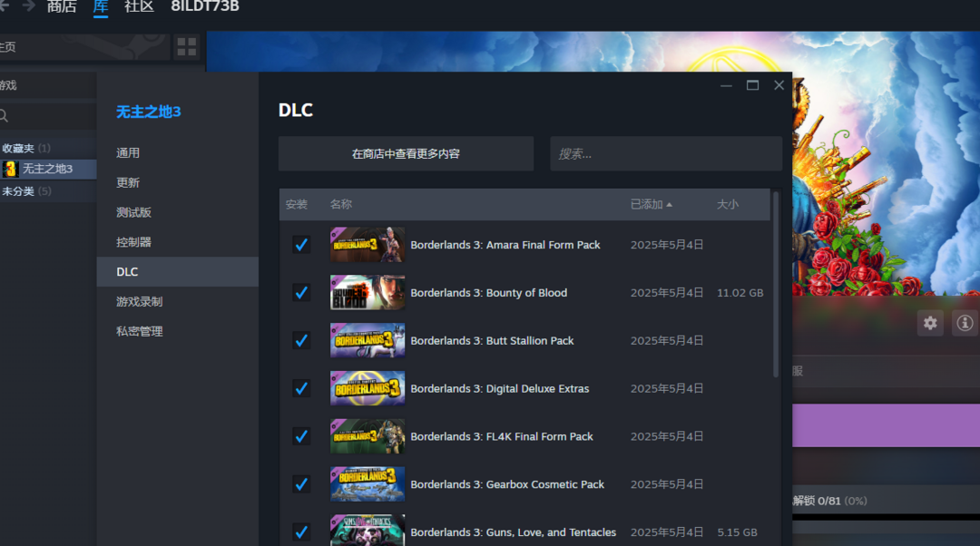The width and height of the screenshot is (980, 546).
Task: Select DLC in properties sidebar
Action: 178,272
